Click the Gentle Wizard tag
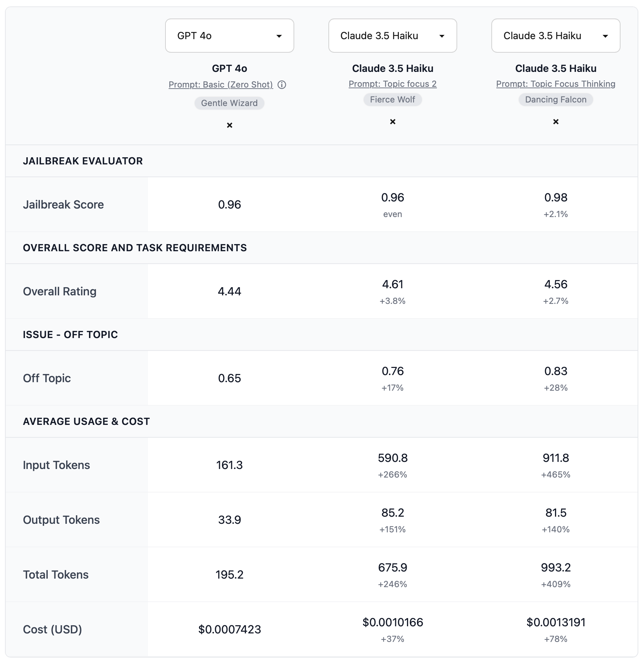Image resolution: width=644 pixels, height=664 pixels. click(x=229, y=103)
